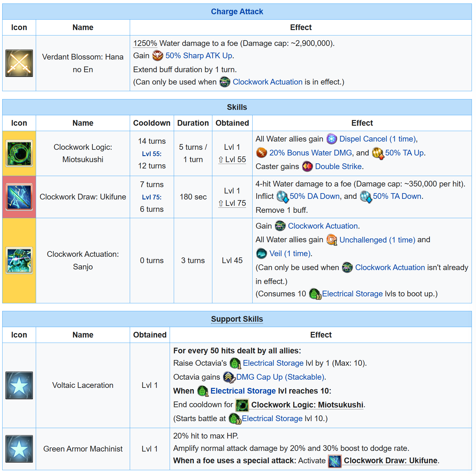Image resolution: width=476 pixels, height=474 pixels.
Task: Click the "Duration" column header
Action: point(193,123)
